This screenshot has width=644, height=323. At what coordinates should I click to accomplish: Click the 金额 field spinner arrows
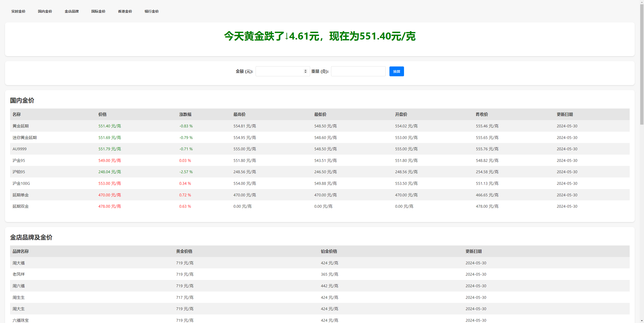[x=305, y=71]
